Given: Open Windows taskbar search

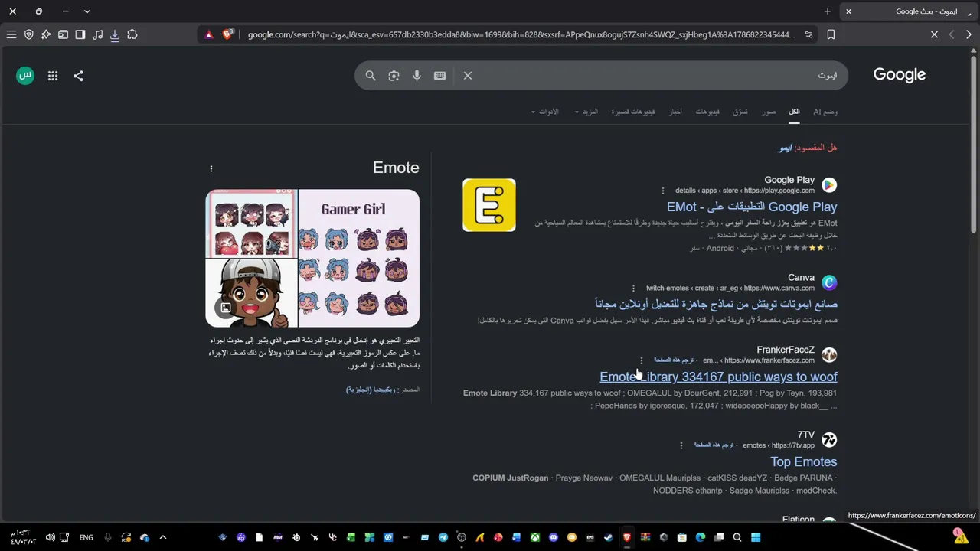Looking at the screenshot, I should pyautogui.click(x=737, y=537).
